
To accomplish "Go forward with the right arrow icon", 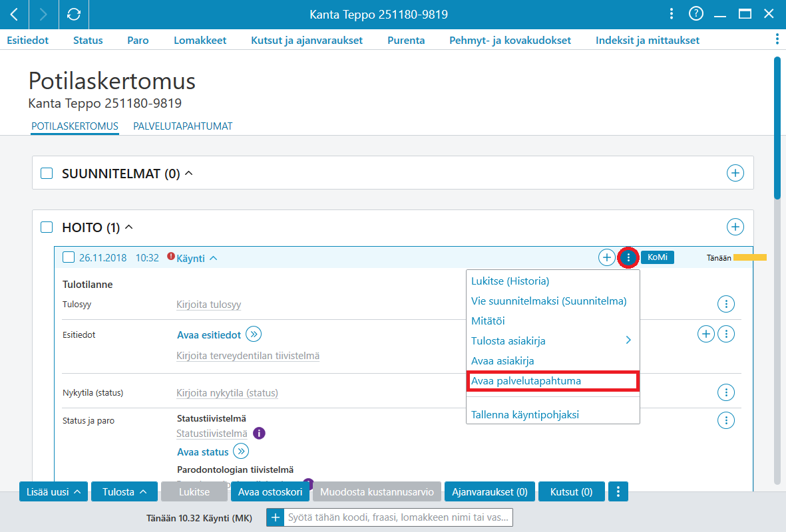I will click(44, 15).
